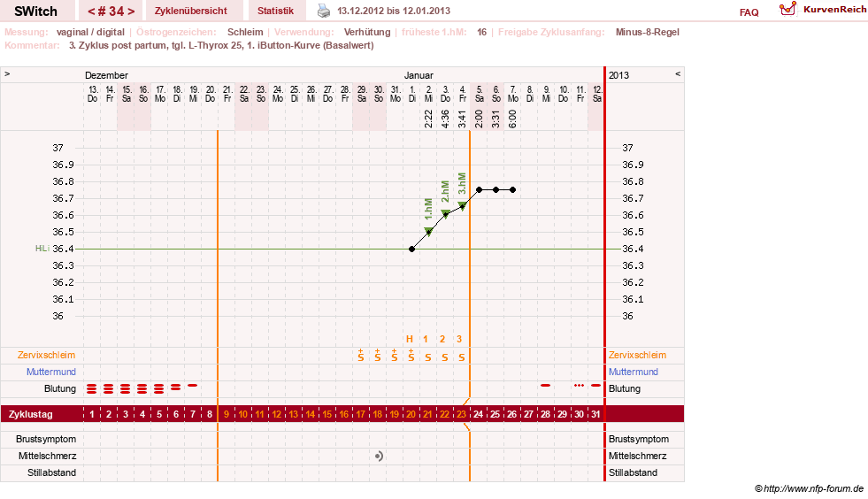The width and height of the screenshot is (868, 499).
Task: Click the measurement time 6:00
Action: [x=512, y=119]
